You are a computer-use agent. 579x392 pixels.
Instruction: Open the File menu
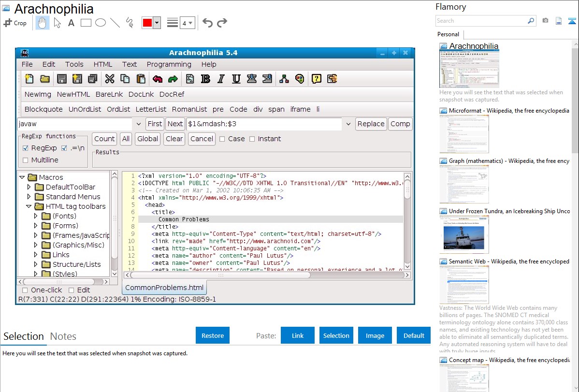27,64
